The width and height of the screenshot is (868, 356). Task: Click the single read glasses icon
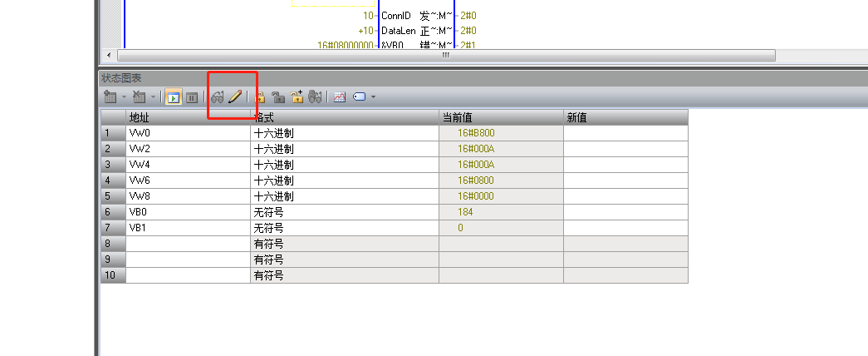point(217,97)
